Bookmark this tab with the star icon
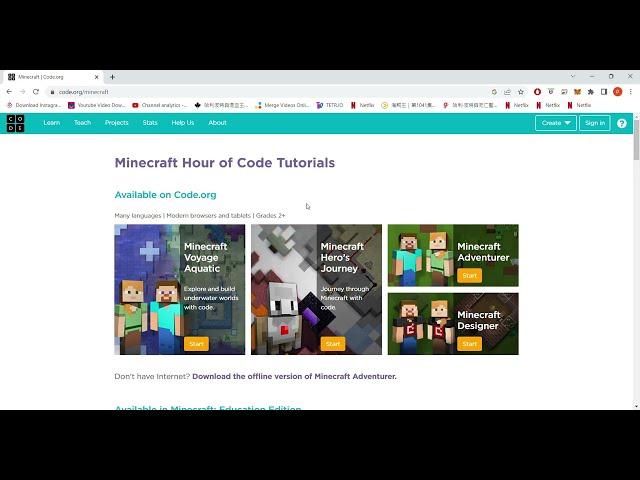This screenshot has width=640, height=480. point(521,92)
